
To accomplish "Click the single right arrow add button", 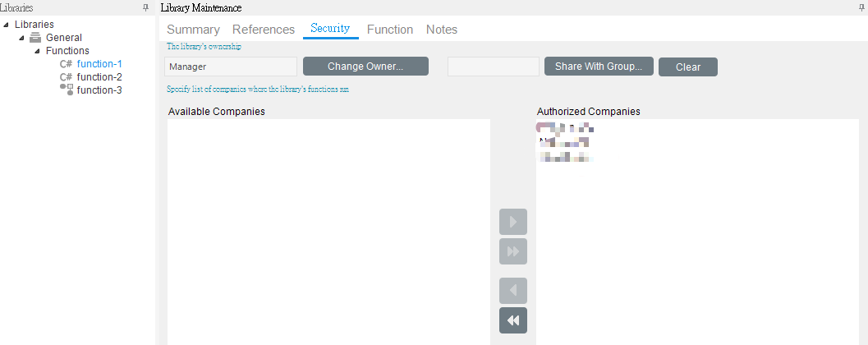I will tap(513, 222).
